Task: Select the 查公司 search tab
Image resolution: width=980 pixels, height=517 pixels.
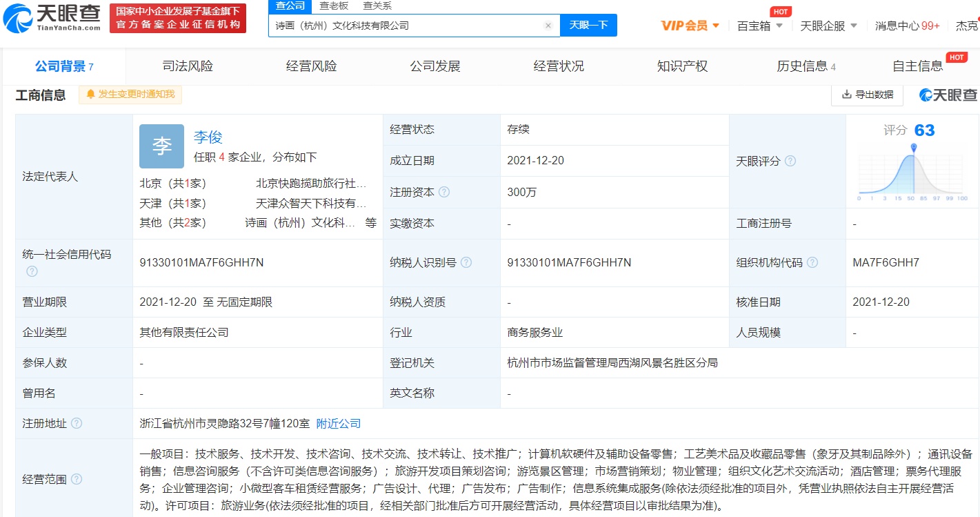Action: click(x=290, y=6)
